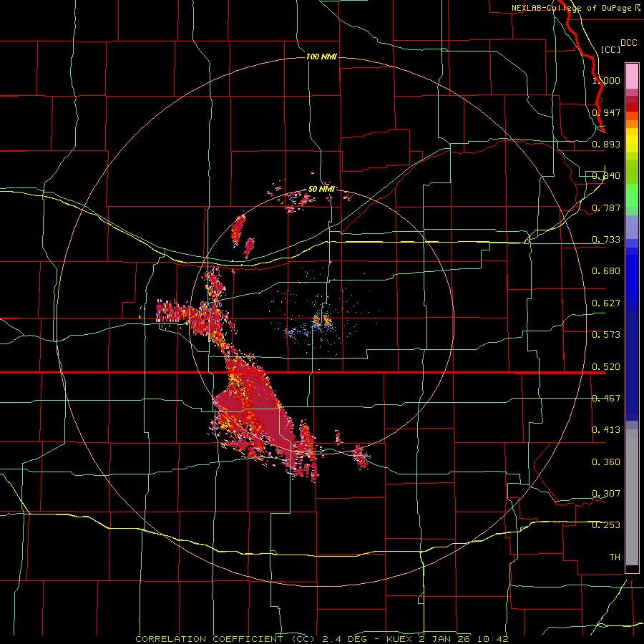644x644 pixels.
Task: Click the 100 NMI range ring label
Action: pos(321,57)
